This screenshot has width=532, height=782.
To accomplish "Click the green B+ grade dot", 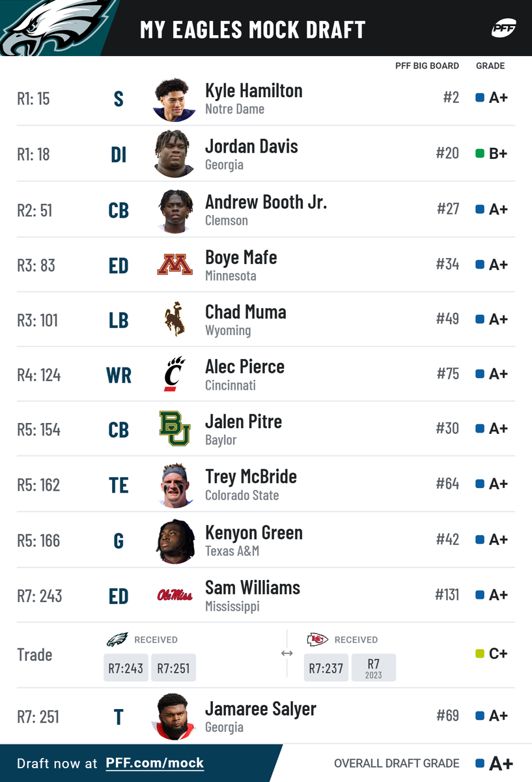I will coord(480,154).
